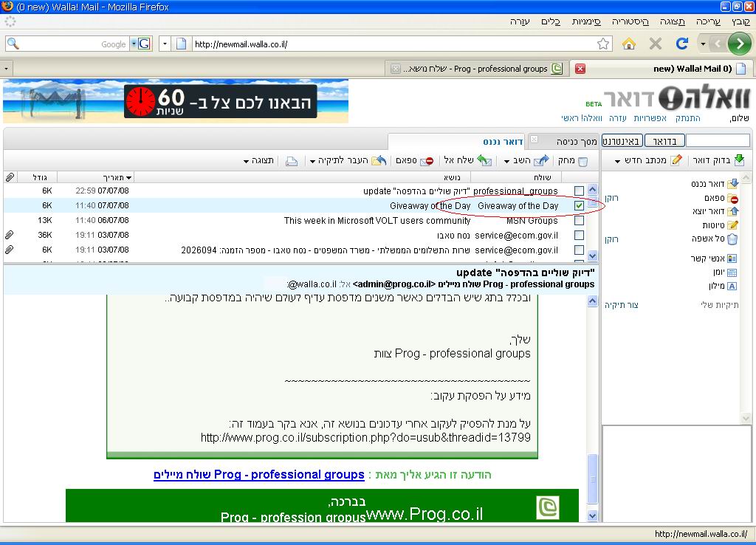
Task: Click the Firefox back arrow button
Action: pos(718,44)
